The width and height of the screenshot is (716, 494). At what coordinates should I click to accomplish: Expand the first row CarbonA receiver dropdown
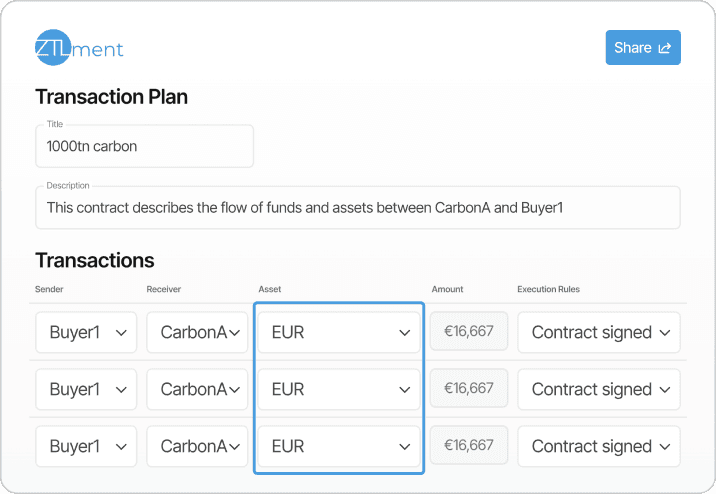(197, 333)
